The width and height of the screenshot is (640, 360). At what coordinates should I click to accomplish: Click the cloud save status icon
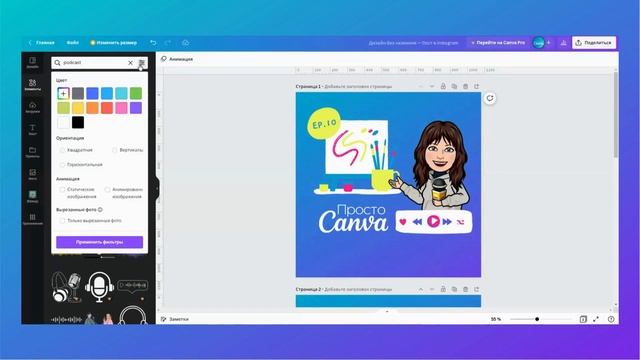coord(185,42)
